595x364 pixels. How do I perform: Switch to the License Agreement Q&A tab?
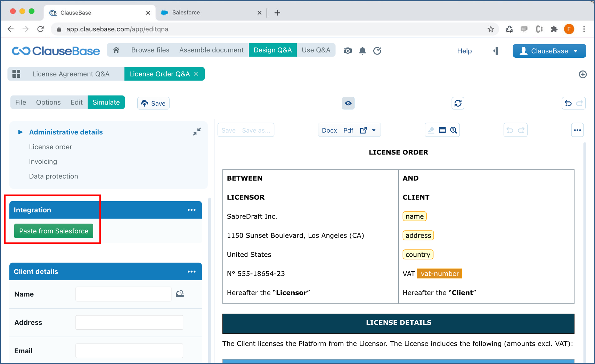(71, 74)
